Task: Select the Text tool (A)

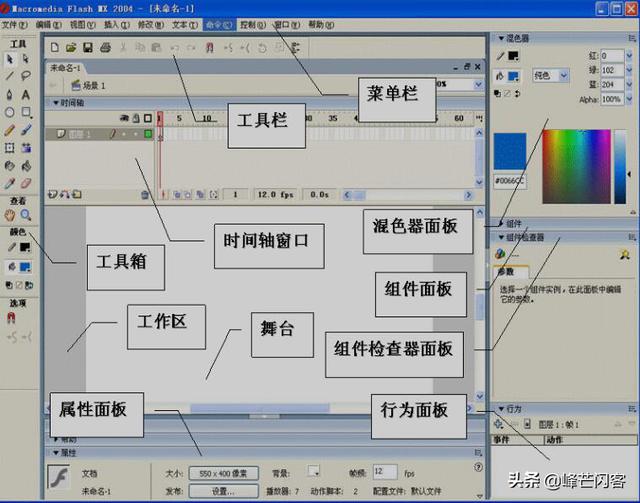Action: 25,95
